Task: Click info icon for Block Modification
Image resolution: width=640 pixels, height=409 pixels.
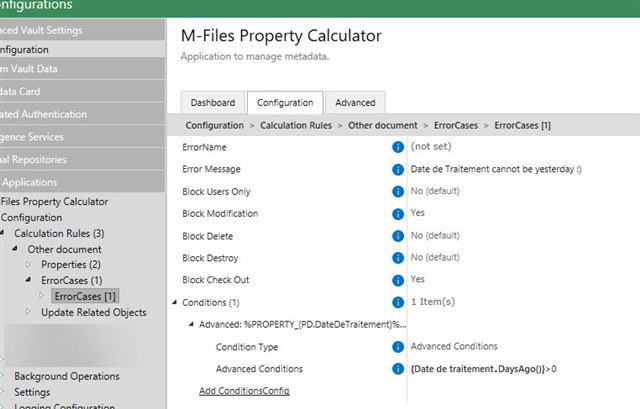Action: (398, 213)
